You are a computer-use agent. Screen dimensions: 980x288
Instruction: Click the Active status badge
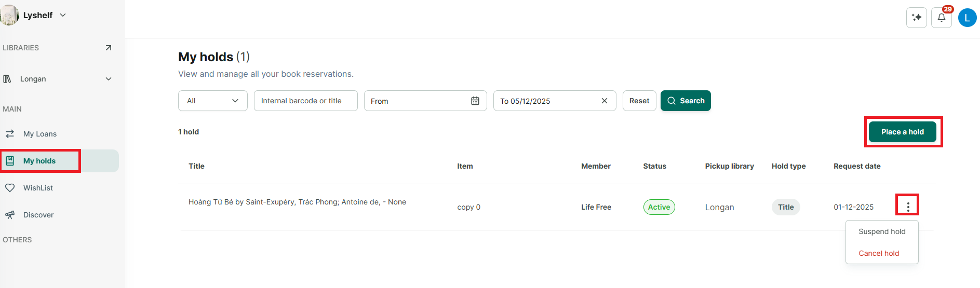[x=659, y=207]
